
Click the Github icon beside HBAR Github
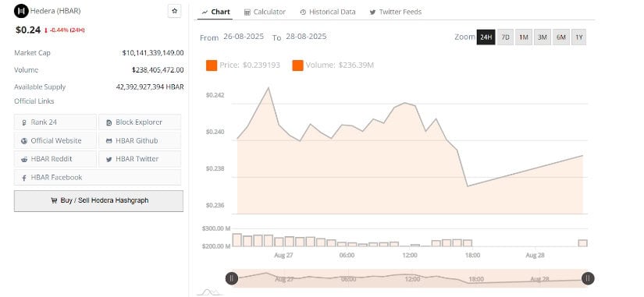(109, 141)
